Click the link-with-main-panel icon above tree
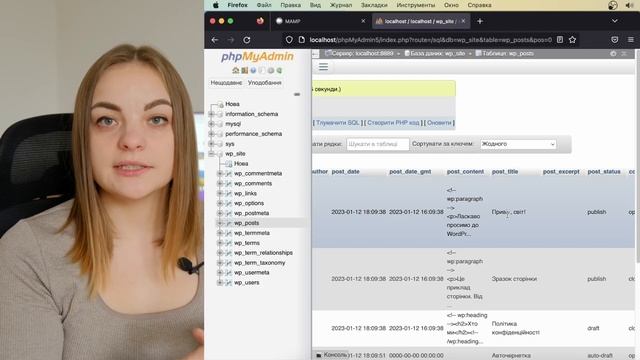Image resolution: width=640 pixels, height=360 pixels. coord(297,94)
